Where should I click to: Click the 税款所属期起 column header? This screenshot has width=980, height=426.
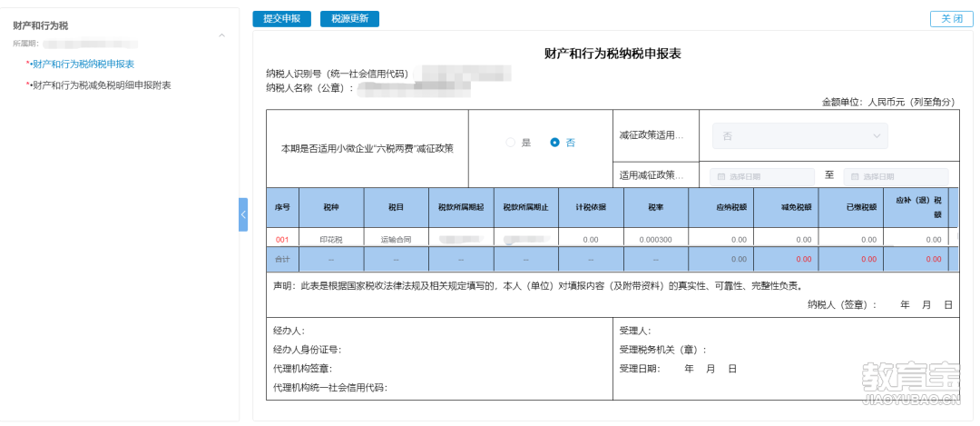point(461,208)
